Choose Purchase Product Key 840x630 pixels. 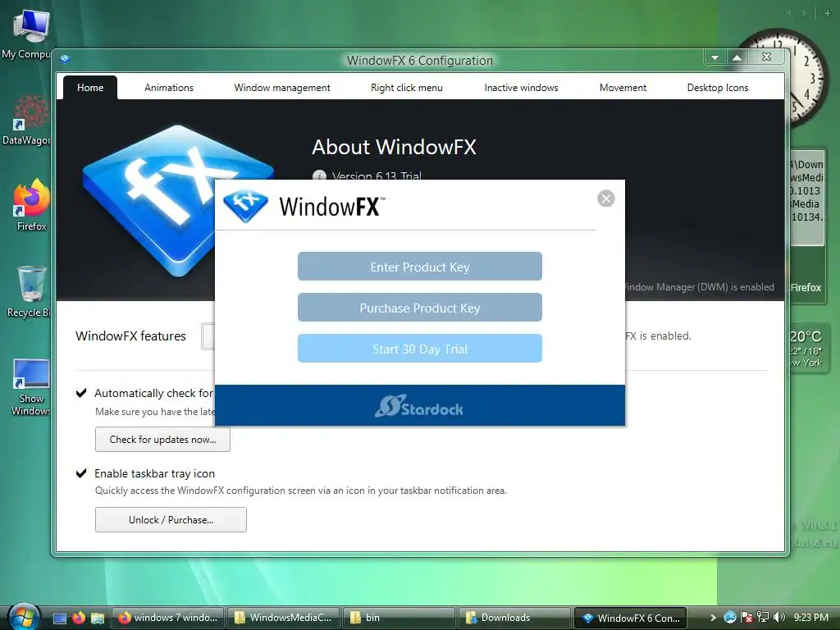(419, 308)
